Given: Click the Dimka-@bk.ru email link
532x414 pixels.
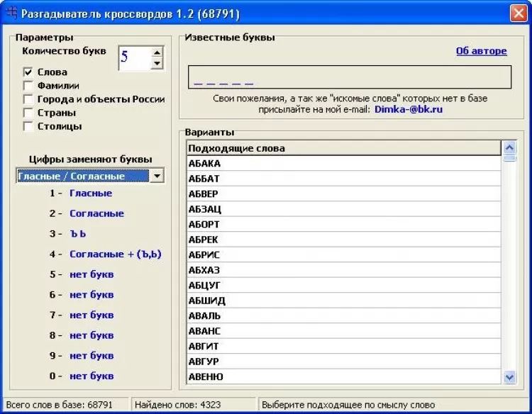Looking at the screenshot, I should point(409,110).
